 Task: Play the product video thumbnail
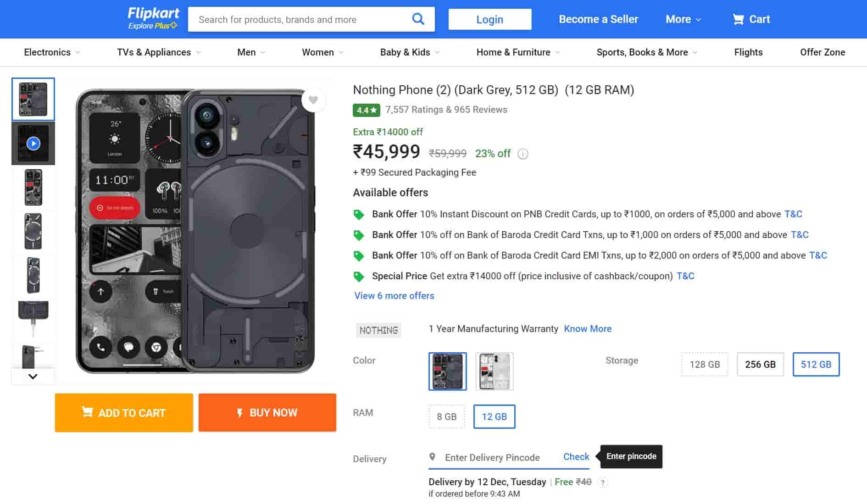(x=33, y=144)
